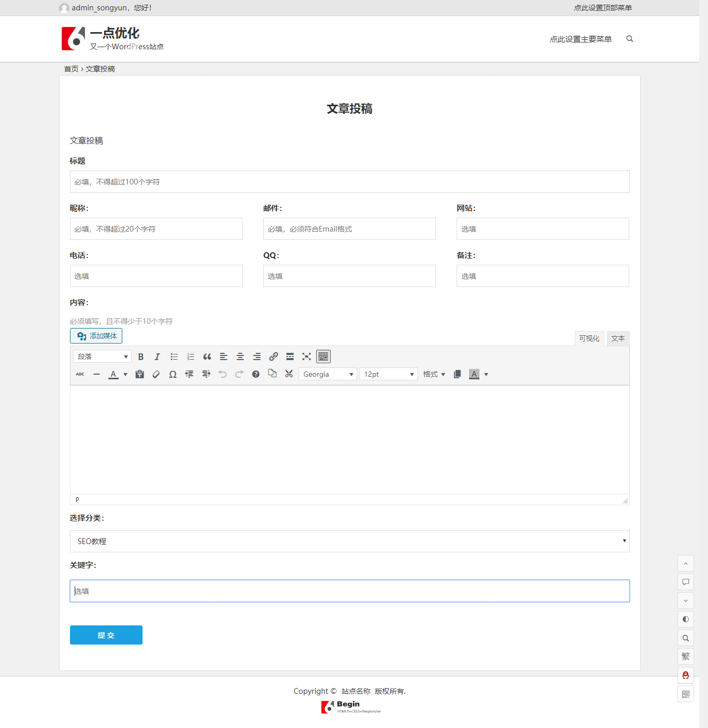Open the Georgia font family dropdown
708x728 pixels.
[328, 374]
